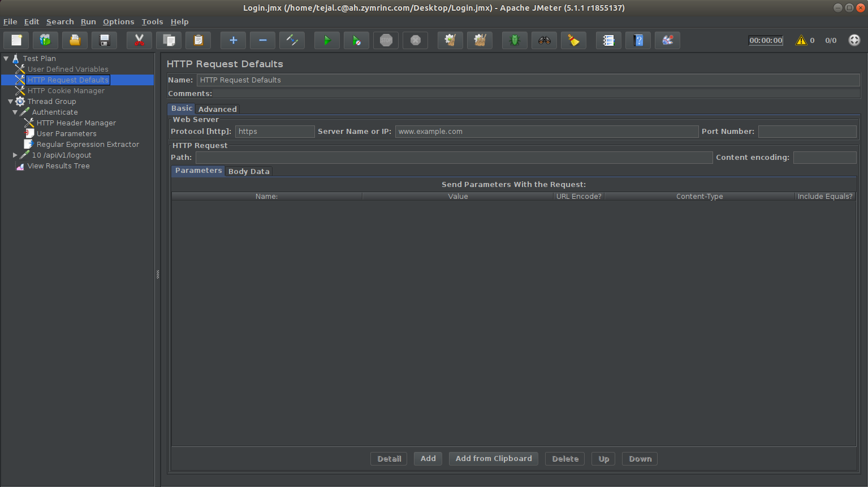Click the Add parameter button
868x487 pixels.
point(428,459)
